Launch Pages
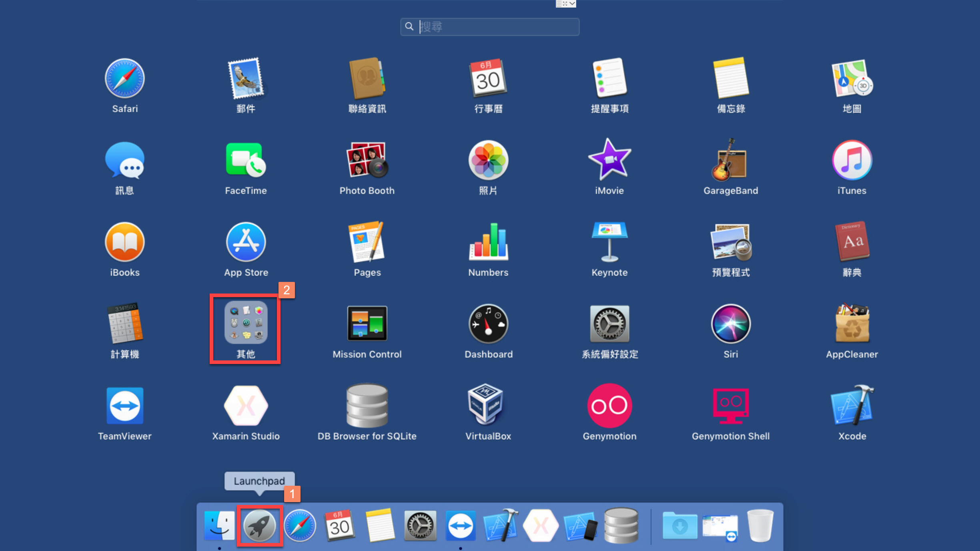980x551 pixels. point(367,242)
